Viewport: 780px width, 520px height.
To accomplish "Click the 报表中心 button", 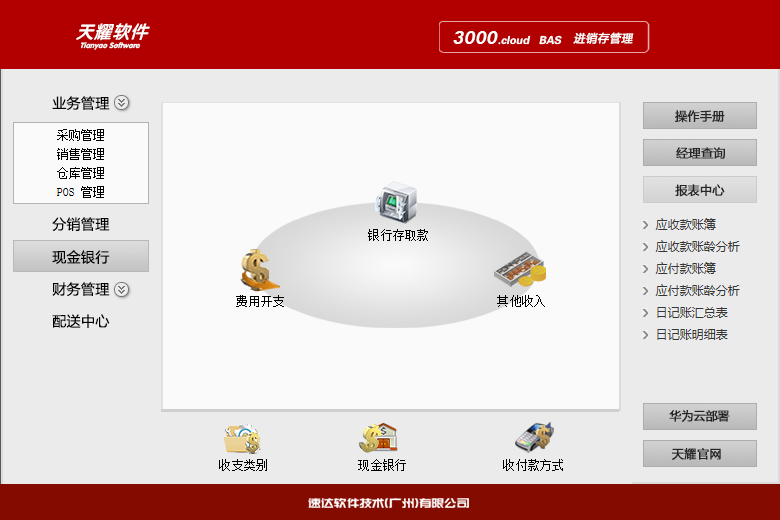I will coord(699,190).
